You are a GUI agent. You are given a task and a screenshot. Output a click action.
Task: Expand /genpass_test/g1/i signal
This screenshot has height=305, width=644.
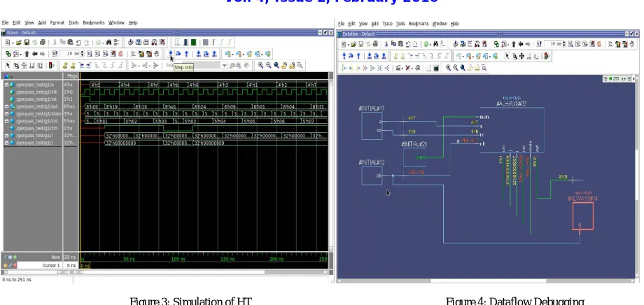(x=6, y=136)
